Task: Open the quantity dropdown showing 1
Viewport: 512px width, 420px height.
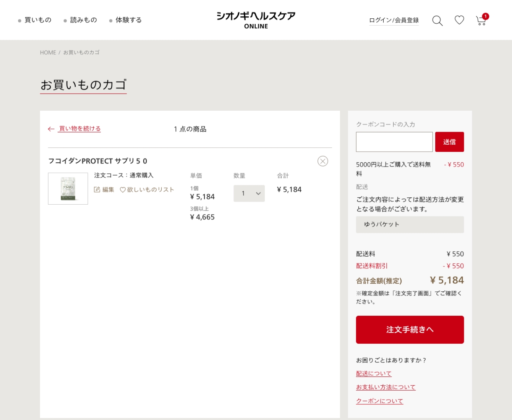Action: (x=249, y=194)
